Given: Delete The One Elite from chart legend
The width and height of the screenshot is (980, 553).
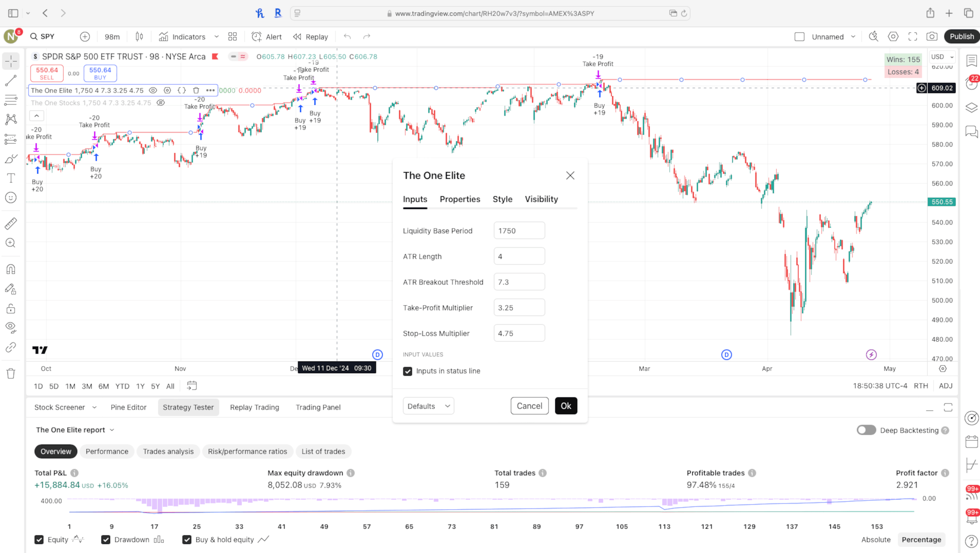Looking at the screenshot, I should 196,90.
